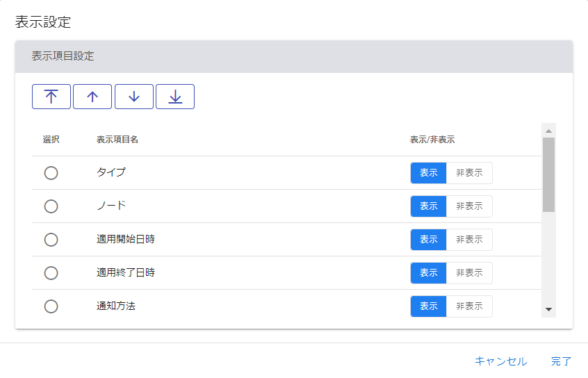Pick the 適用終了日時 radio button
The height and width of the screenshot is (378, 588).
coord(51,273)
